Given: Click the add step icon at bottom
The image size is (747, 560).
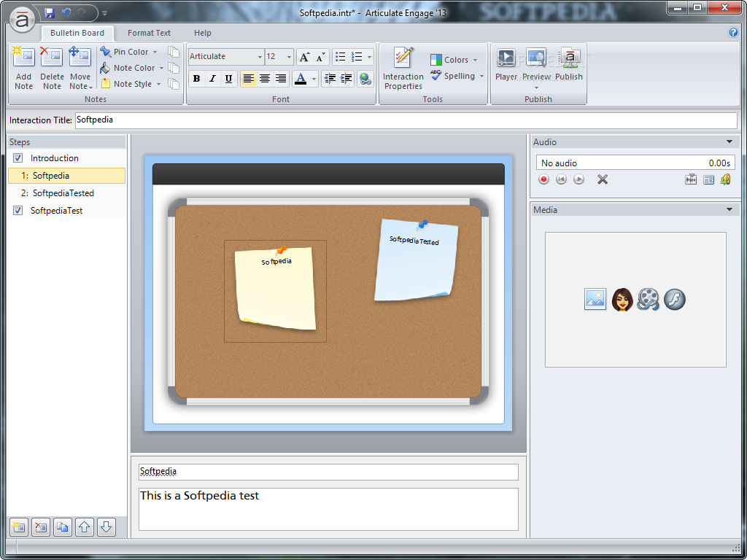Looking at the screenshot, I should point(19,527).
